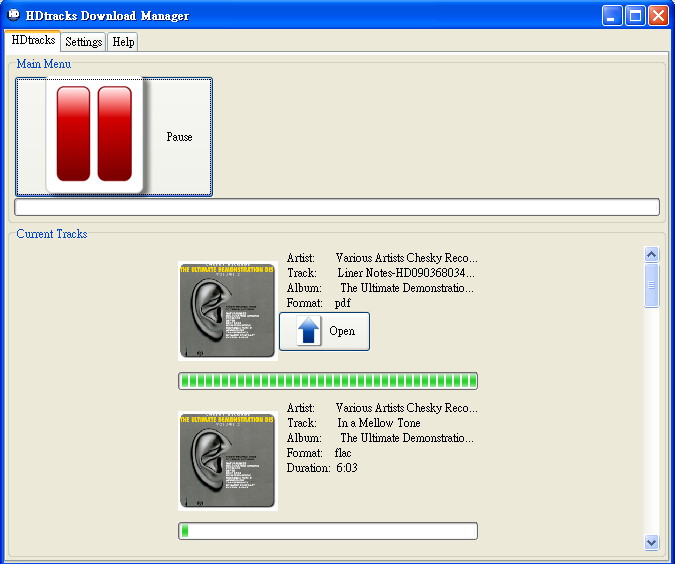This screenshot has height=564, width=675.
Task: Switch to the HDtracks tab
Action: click(33, 40)
